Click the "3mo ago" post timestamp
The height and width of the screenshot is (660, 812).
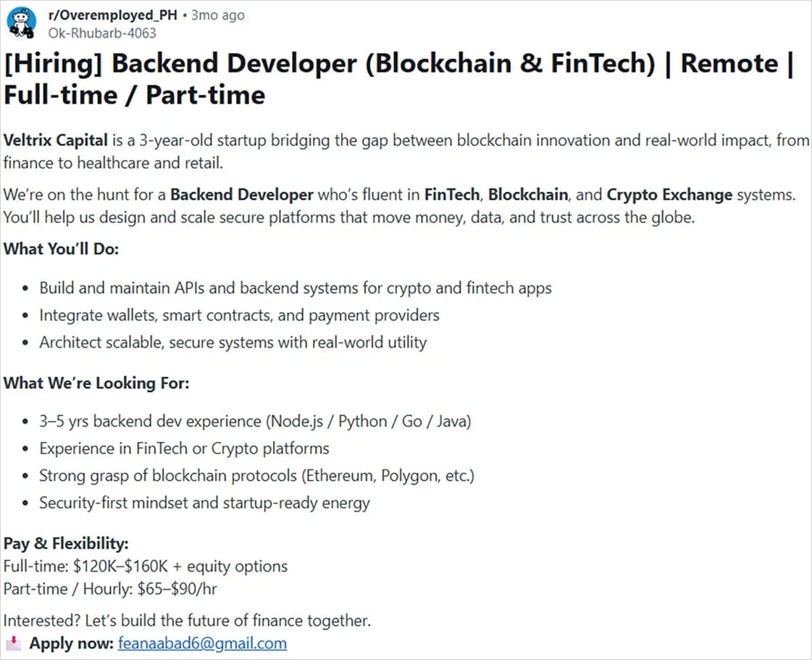pos(217,15)
